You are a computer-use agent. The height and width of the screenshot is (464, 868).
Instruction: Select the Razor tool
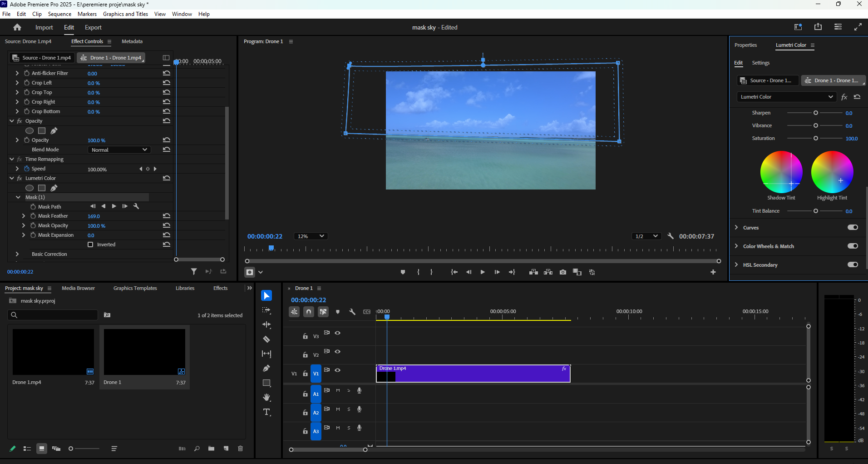point(266,339)
